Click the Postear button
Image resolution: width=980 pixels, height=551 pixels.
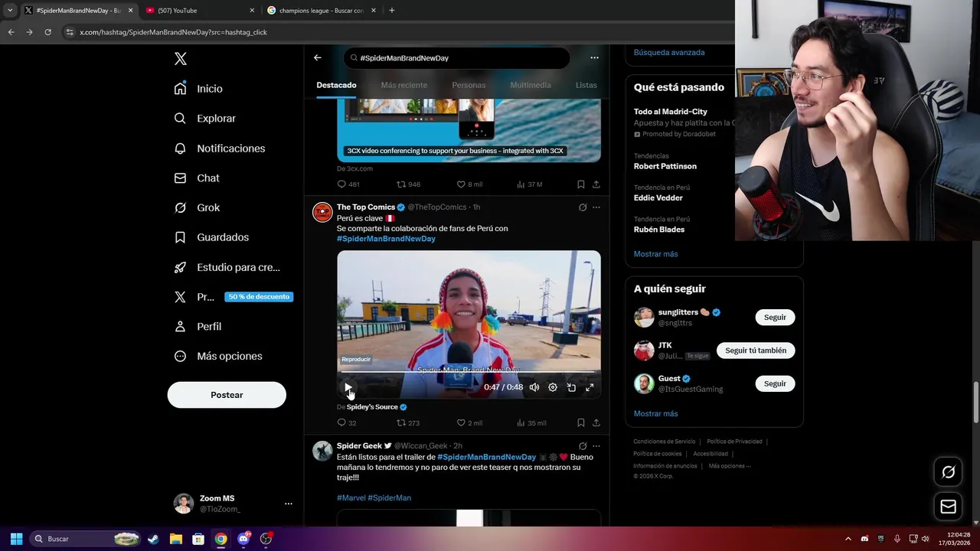(227, 395)
